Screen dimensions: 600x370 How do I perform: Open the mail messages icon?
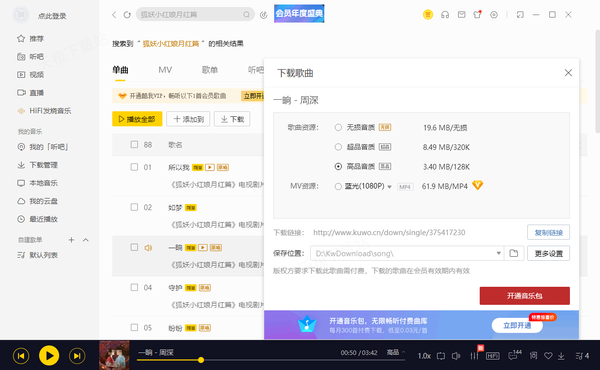coord(461,15)
